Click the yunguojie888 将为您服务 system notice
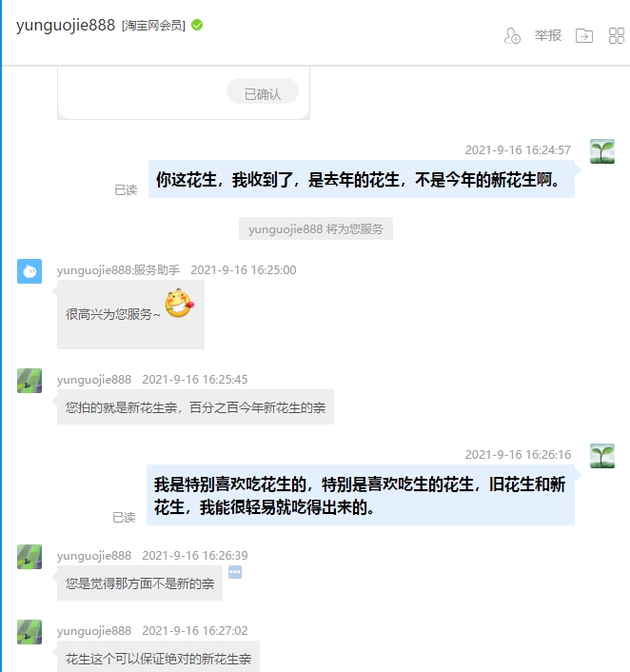630x672 pixels. coord(316,228)
